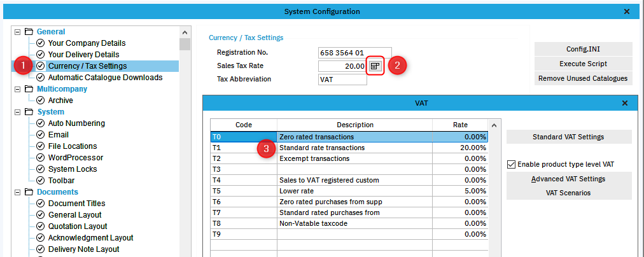
Task: Open Automatic Catalogue Downloads settings
Action: tap(106, 78)
